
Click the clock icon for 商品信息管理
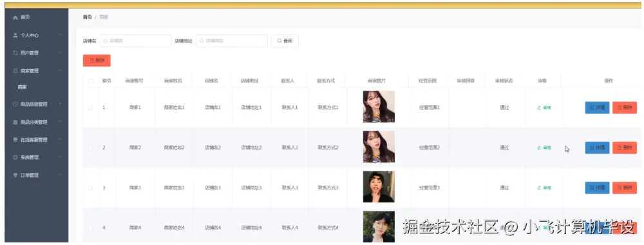tap(15, 104)
